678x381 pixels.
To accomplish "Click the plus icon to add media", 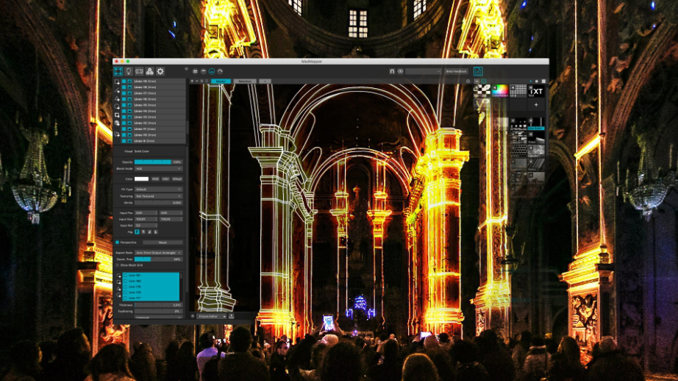I will [536, 105].
